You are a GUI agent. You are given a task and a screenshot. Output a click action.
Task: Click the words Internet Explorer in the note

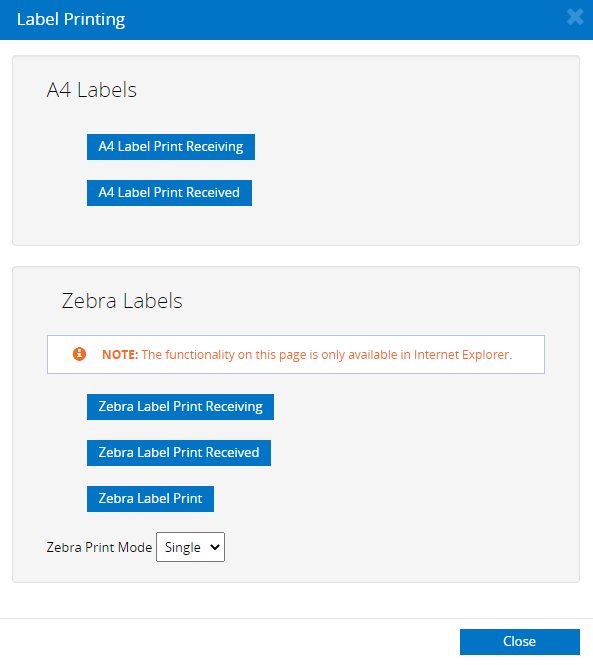coord(463,355)
